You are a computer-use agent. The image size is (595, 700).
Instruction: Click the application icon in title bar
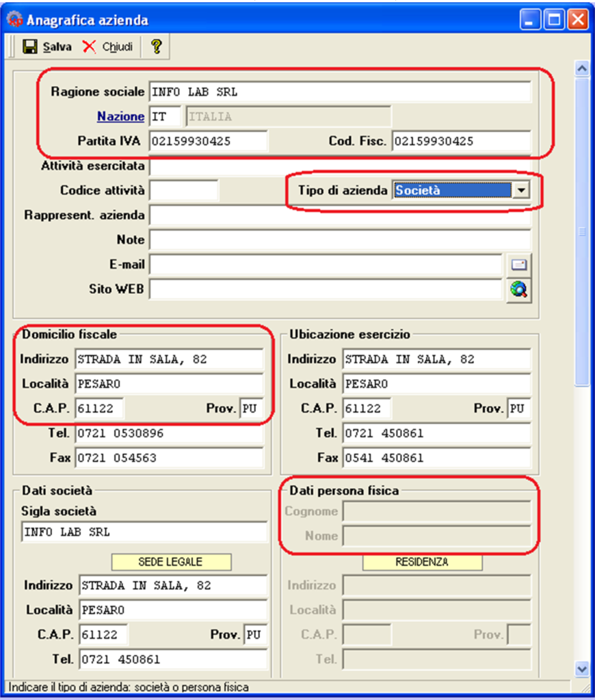pyautogui.click(x=15, y=20)
